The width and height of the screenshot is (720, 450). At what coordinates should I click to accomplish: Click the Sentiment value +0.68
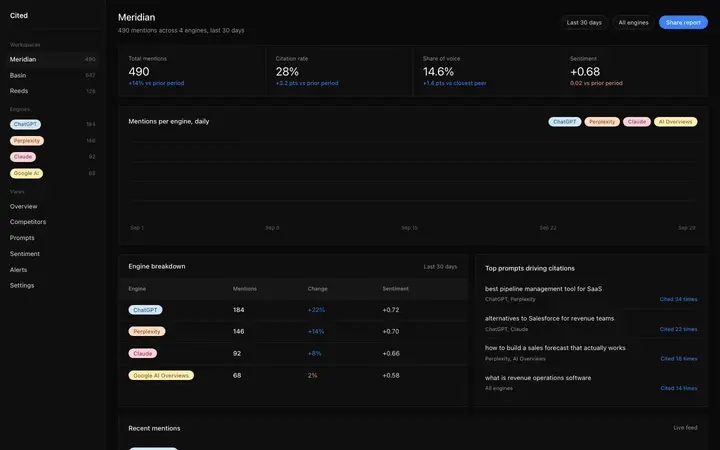pyautogui.click(x=585, y=72)
